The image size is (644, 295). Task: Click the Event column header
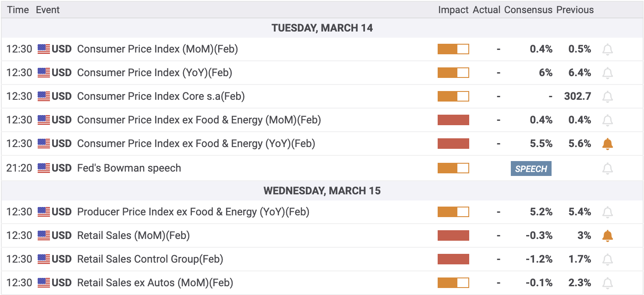click(48, 10)
